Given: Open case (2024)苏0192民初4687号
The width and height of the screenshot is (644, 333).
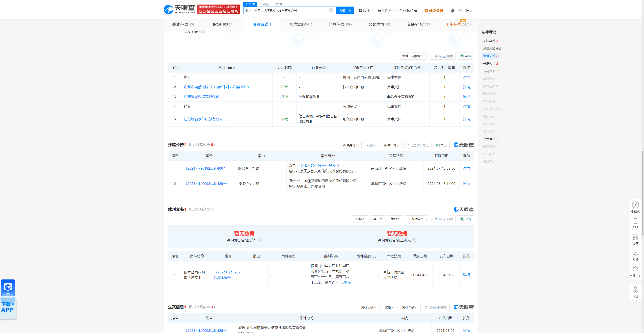Looking at the screenshot, I should point(207,168).
